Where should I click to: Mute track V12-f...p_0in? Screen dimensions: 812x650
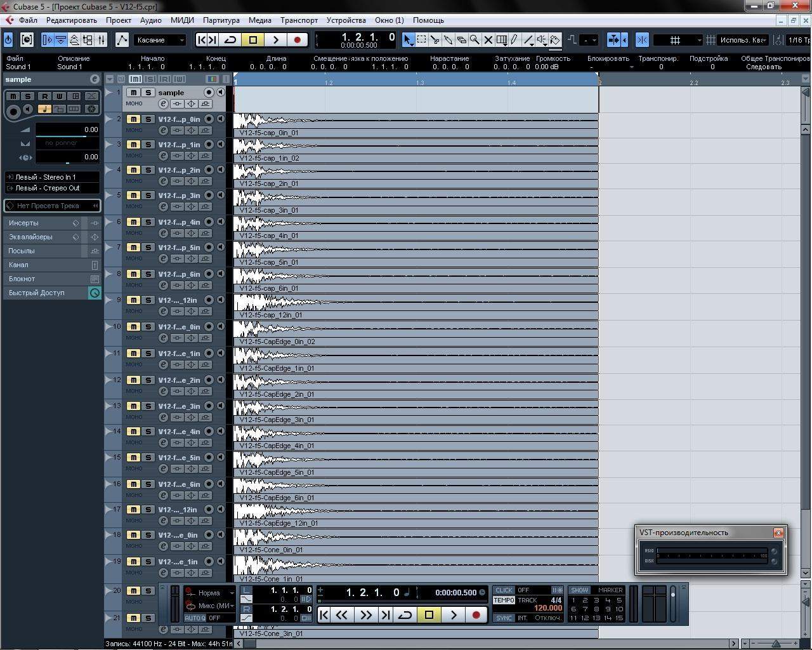(x=133, y=119)
